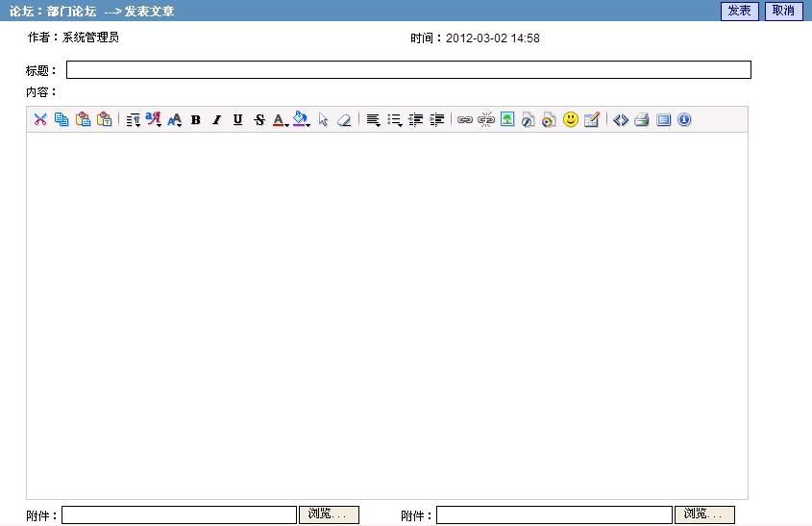Toggle Italic formatting
This screenshot has height=526, width=812.
click(217, 120)
